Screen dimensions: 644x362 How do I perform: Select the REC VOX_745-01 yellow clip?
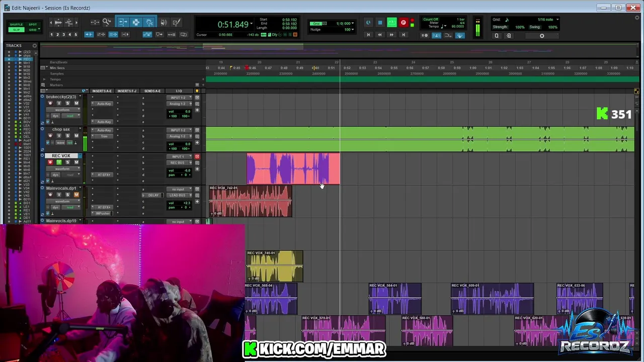pyautogui.click(x=275, y=266)
